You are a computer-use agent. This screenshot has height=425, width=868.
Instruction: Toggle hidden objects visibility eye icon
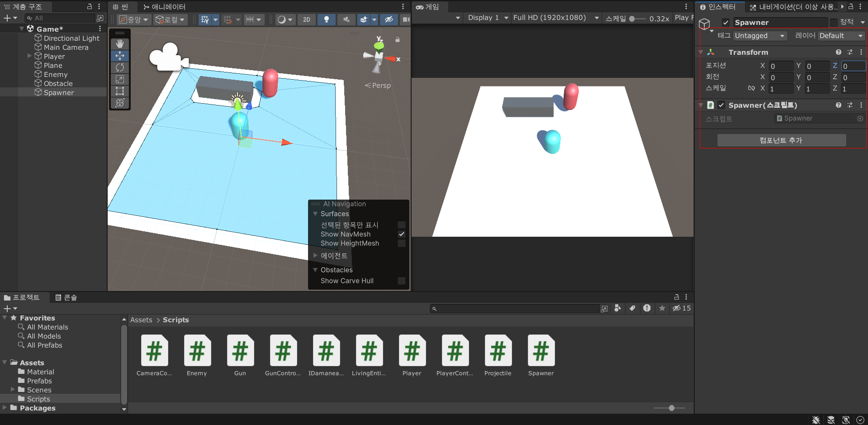click(x=389, y=19)
